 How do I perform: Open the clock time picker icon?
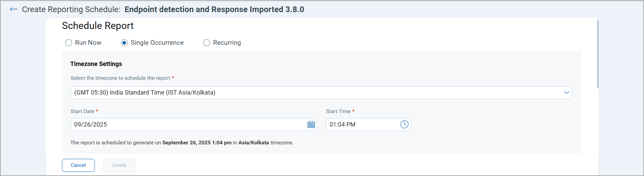tap(404, 125)
